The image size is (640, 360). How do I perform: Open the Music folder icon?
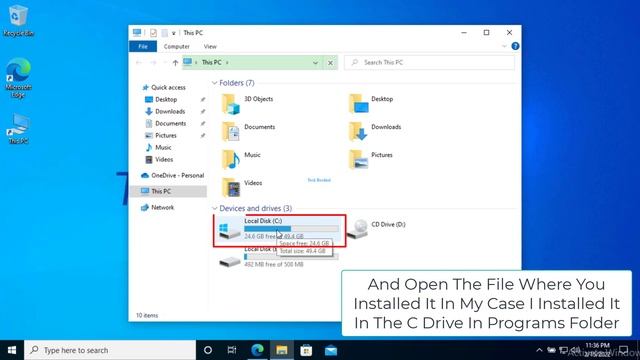tap(231, 159)
